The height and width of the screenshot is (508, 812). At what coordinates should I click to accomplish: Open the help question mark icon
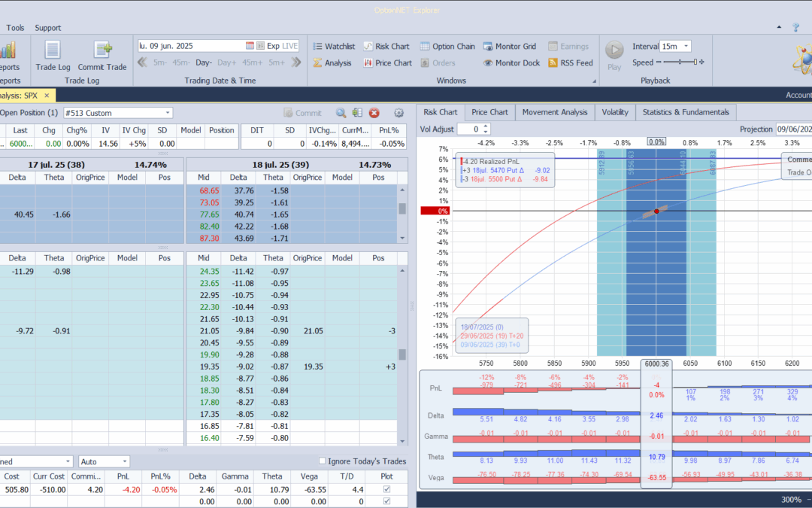(796, 28)
